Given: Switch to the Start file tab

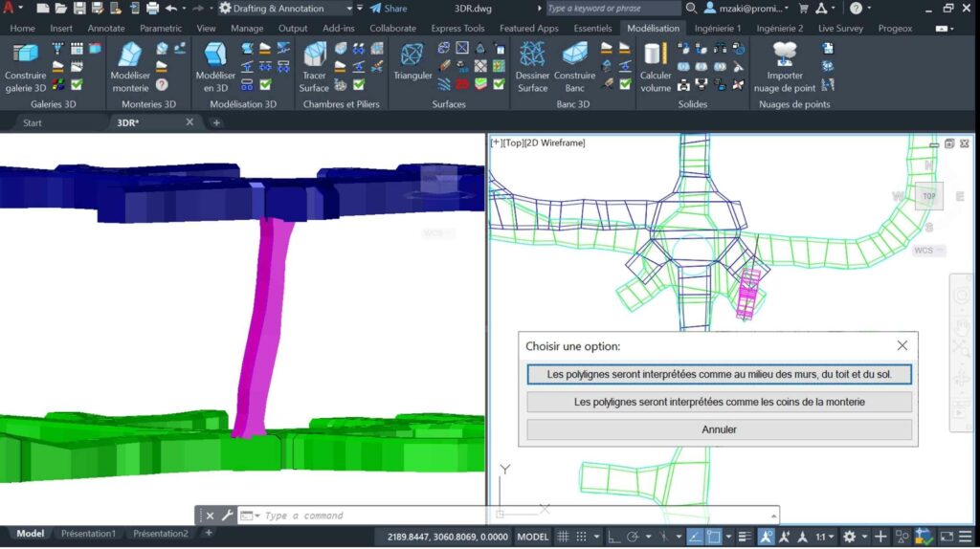Looking at the screenshot, I should [32, 122].
